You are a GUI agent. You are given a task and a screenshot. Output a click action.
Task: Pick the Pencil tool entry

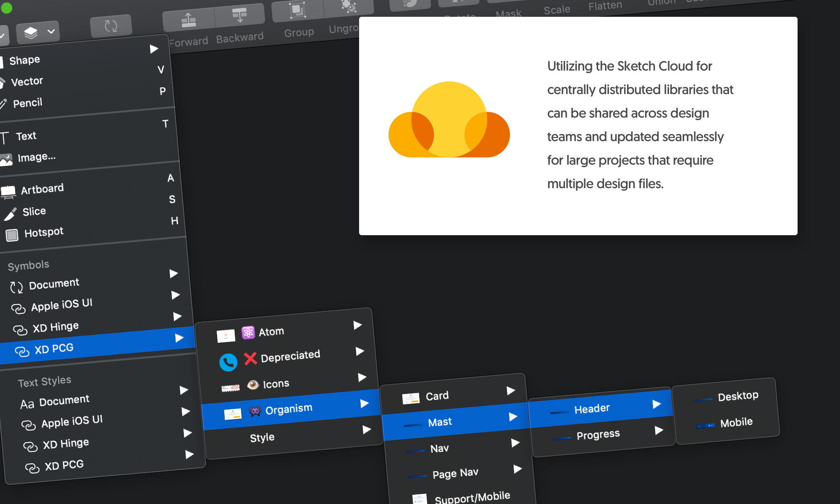coord(27,103)
